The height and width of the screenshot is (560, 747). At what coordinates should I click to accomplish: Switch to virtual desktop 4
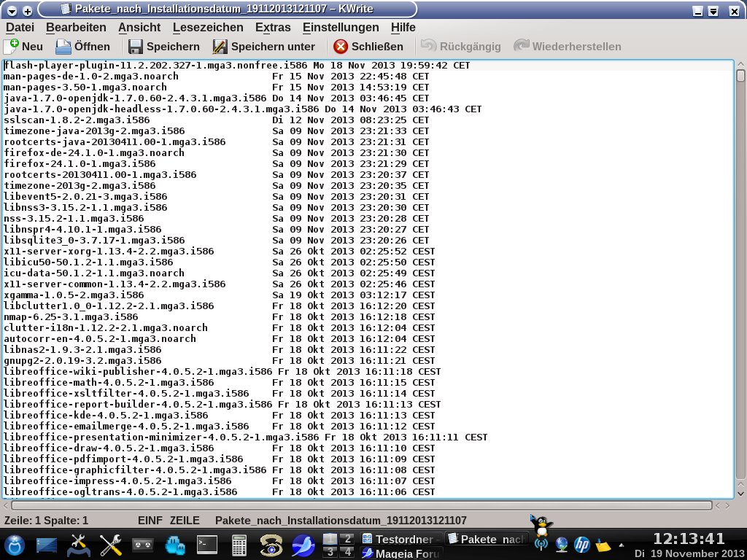[347, 552]
